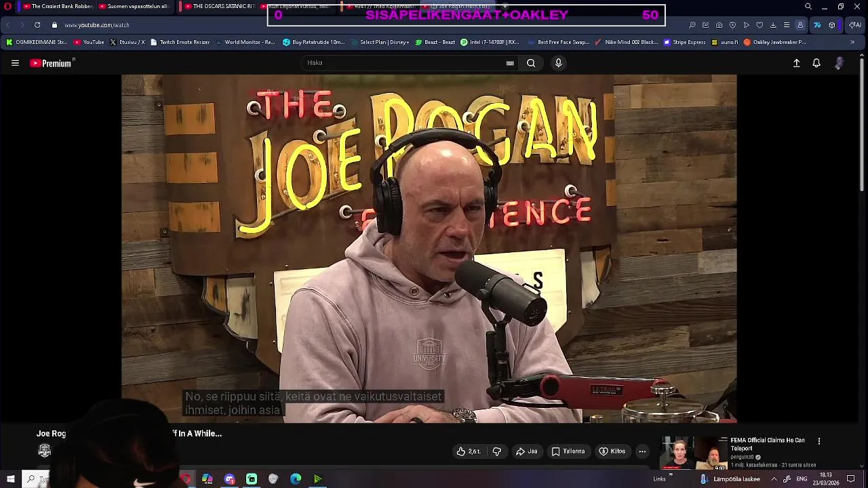Open Twitch Emote Resizer bookmark
The image size is (868, 488).
(180, 42)
